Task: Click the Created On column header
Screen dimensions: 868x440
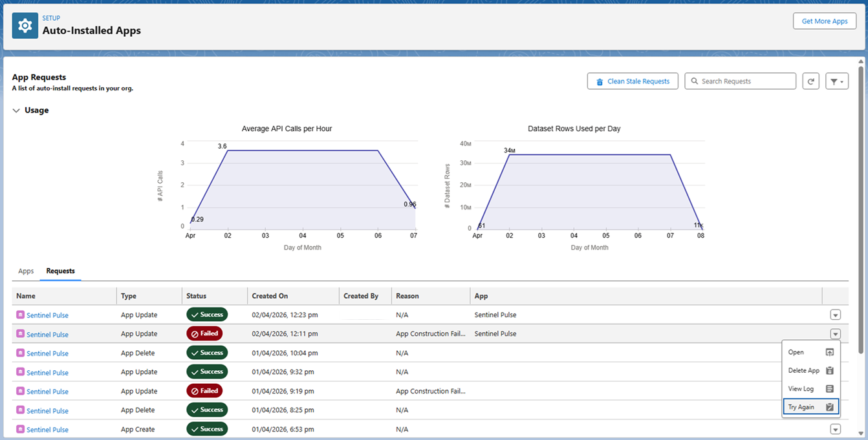Action: (270, 296)
